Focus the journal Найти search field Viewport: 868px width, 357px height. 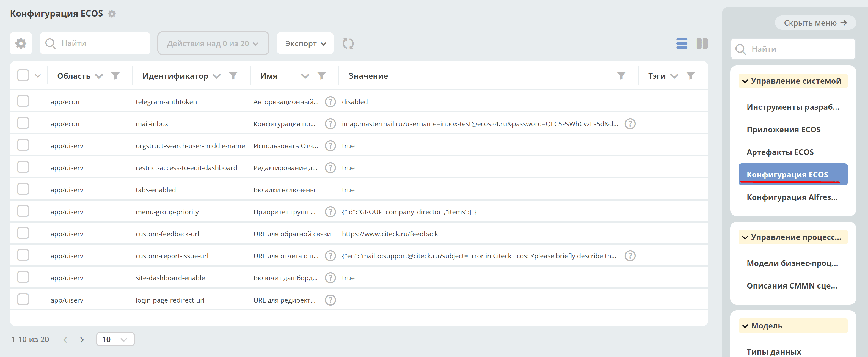[95, 43]
